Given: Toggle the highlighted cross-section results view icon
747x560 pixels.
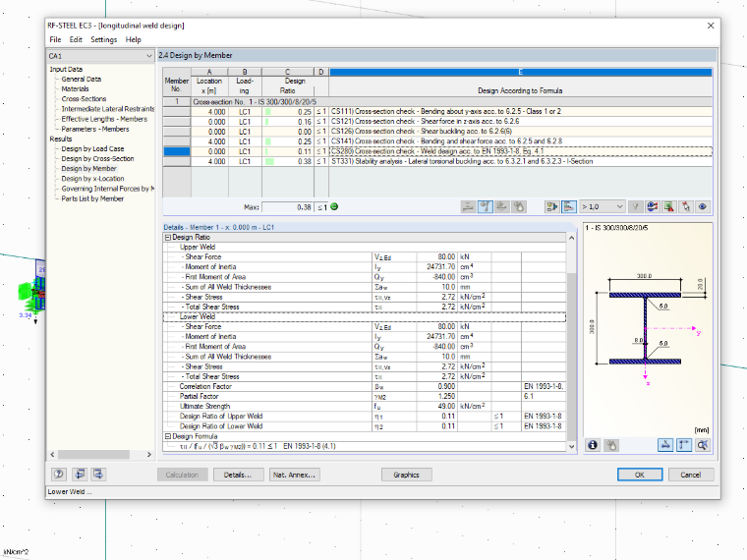Looking at the screenshot, I should click(485, 206).
